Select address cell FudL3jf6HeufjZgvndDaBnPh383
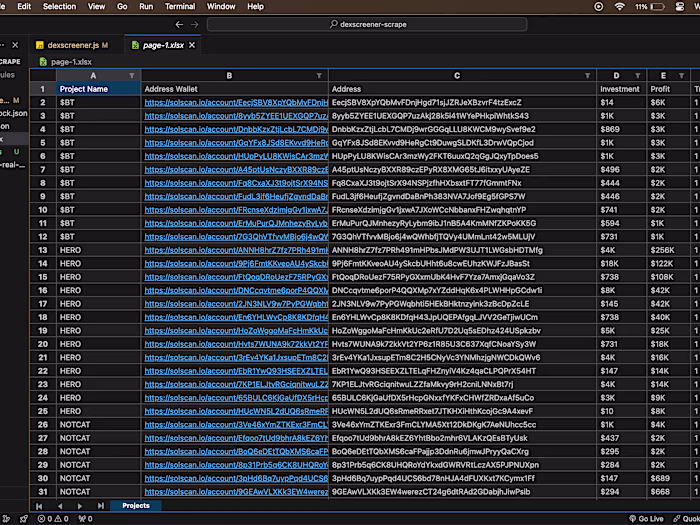The width and height of the screenshot is (700, 525). point(462,196)
